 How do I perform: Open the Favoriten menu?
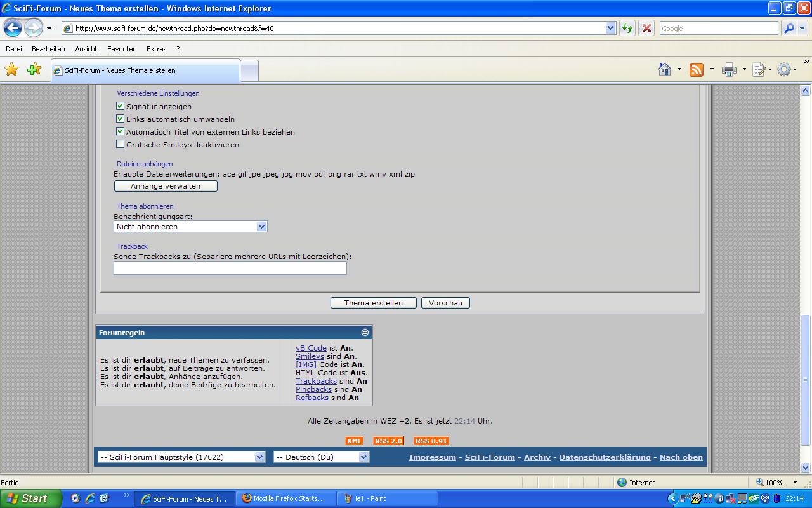coord(122,49)
